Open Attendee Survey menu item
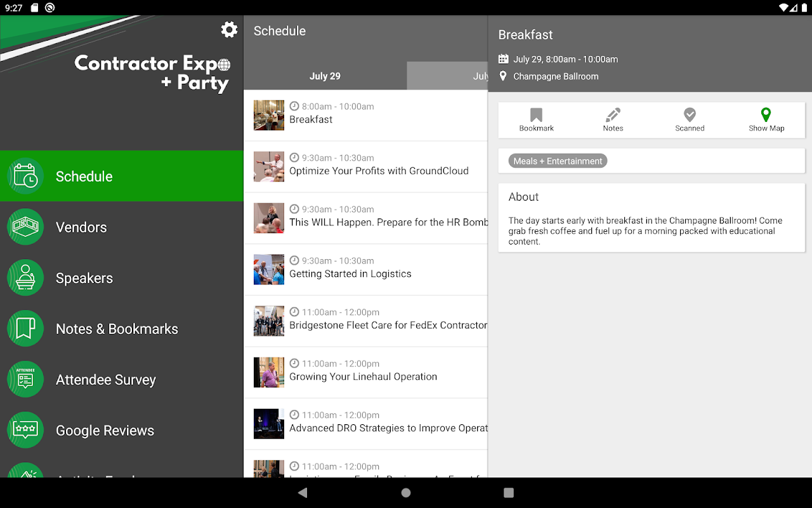 [122, 379]
